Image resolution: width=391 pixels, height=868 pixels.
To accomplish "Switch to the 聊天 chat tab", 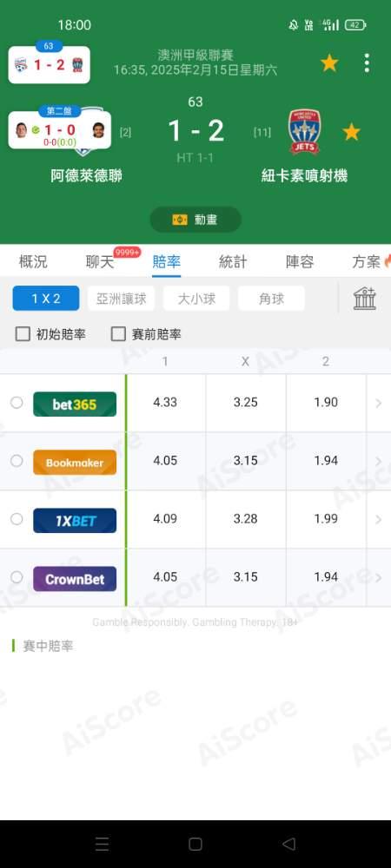I will coord(100,262).
